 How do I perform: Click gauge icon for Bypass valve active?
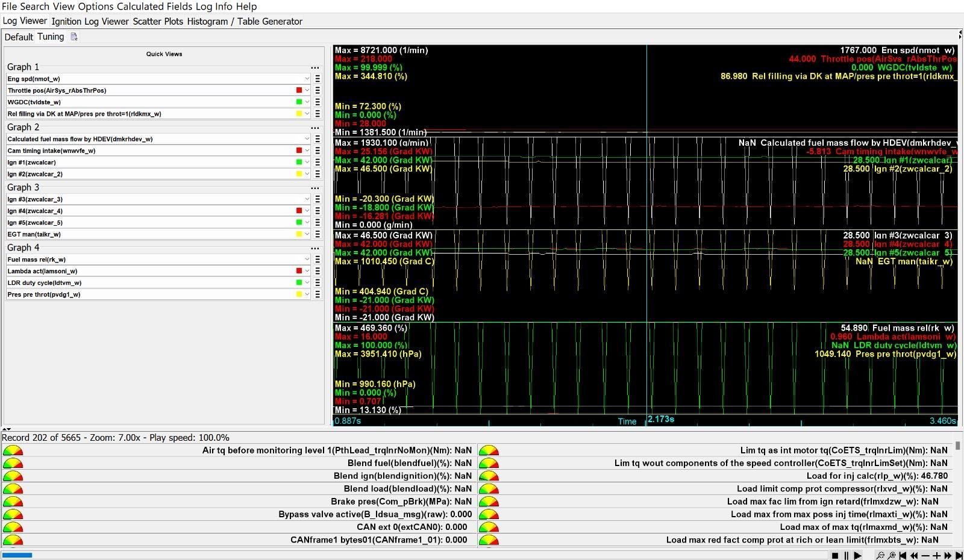13,515
